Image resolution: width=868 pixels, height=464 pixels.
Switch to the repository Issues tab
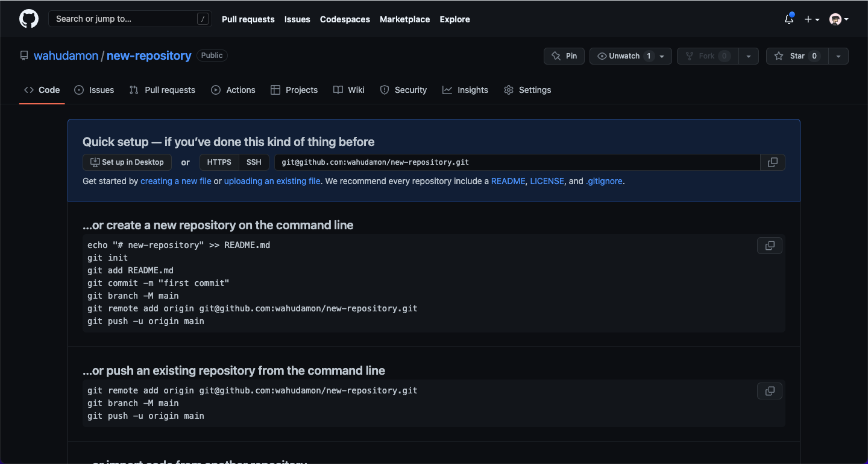(94, 90)
